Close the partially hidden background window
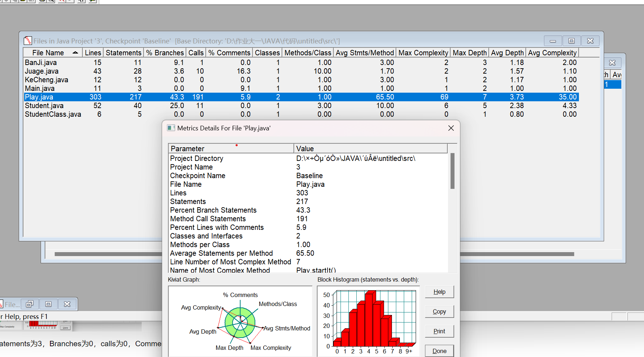This screenshot has width=644, height=357. pyautogui.click(x=612, y=63)
